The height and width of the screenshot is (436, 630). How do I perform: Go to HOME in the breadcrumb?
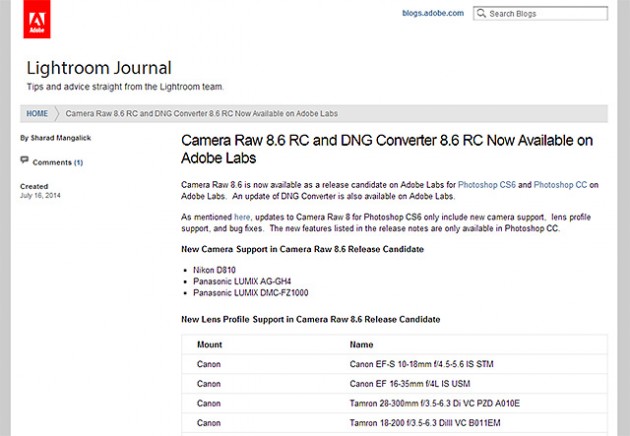click(x=37, y=114)
